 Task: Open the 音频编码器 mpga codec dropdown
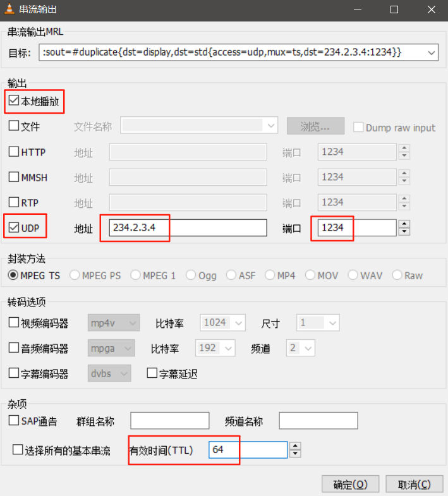111,348
